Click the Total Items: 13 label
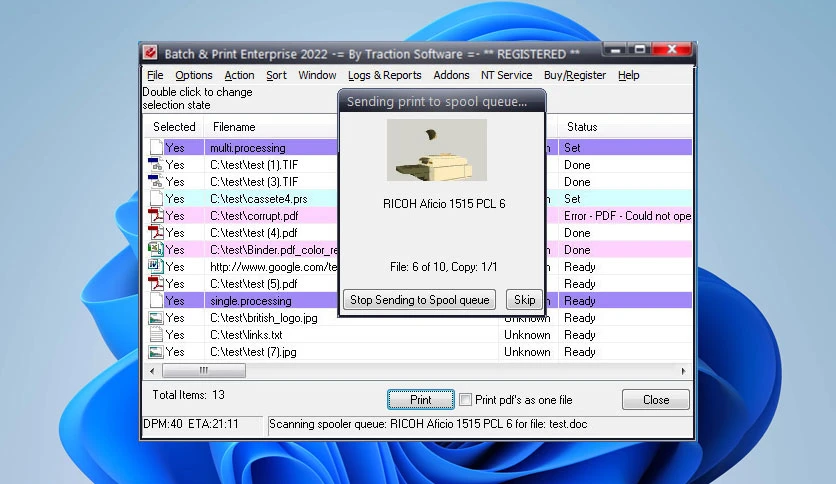The width and height of the screenshot is (836, 484). pyautogui.click(x=188, y=395)
